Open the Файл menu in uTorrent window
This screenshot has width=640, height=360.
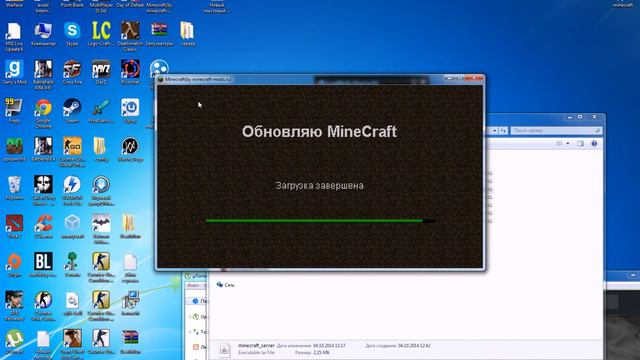tap(193, 285)
